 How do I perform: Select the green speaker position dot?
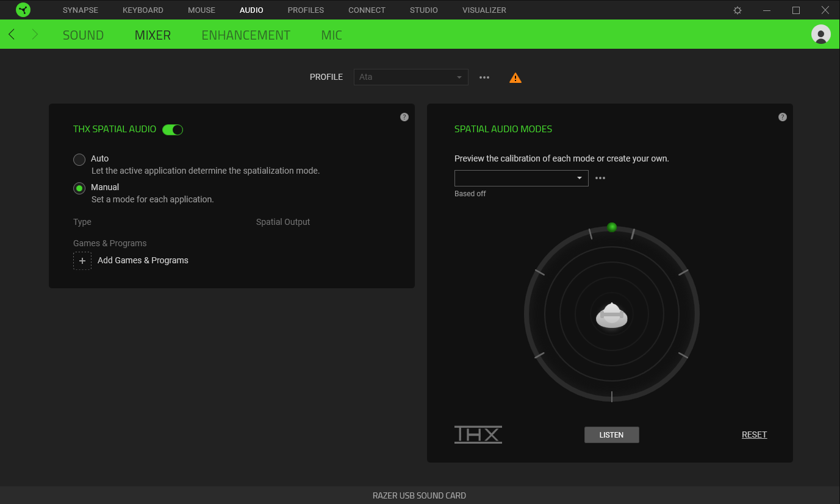pyautogui.click(x=612, y=227)
